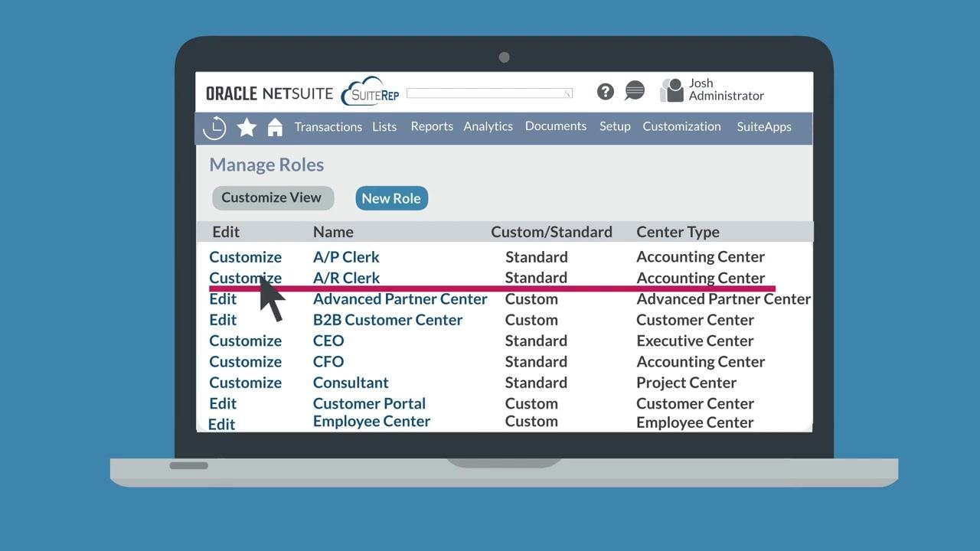Open the Employee Center role name
Screen dimensions: 980x551
tap(371, 422)
